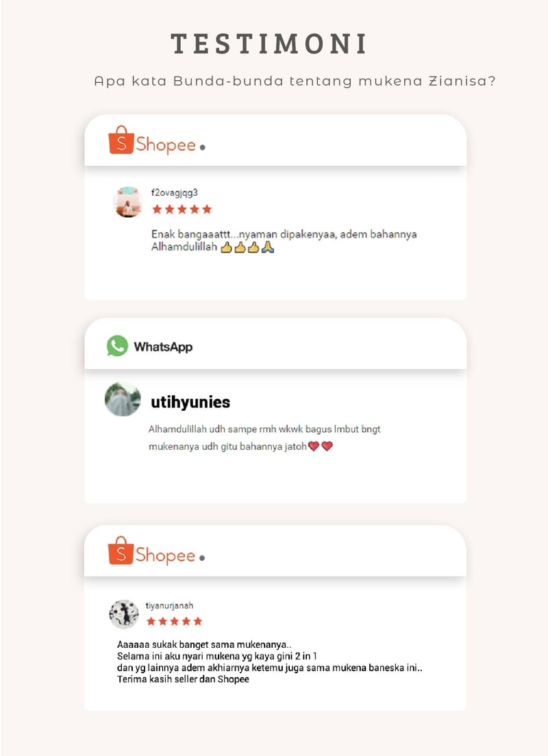
Task: Click five-star rating under tiyanurjanah
Action: point(174,621)
